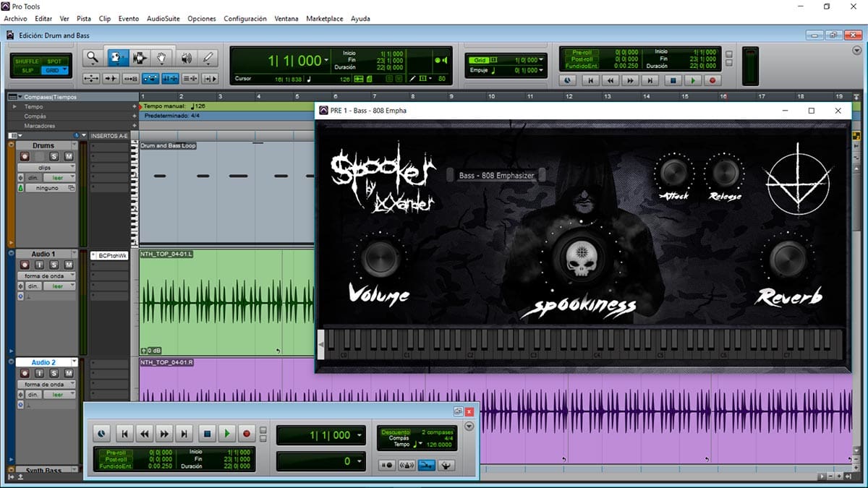Click Fast Forward in the main transport
This screenshot has width=868, height=488.
(631, 81)
